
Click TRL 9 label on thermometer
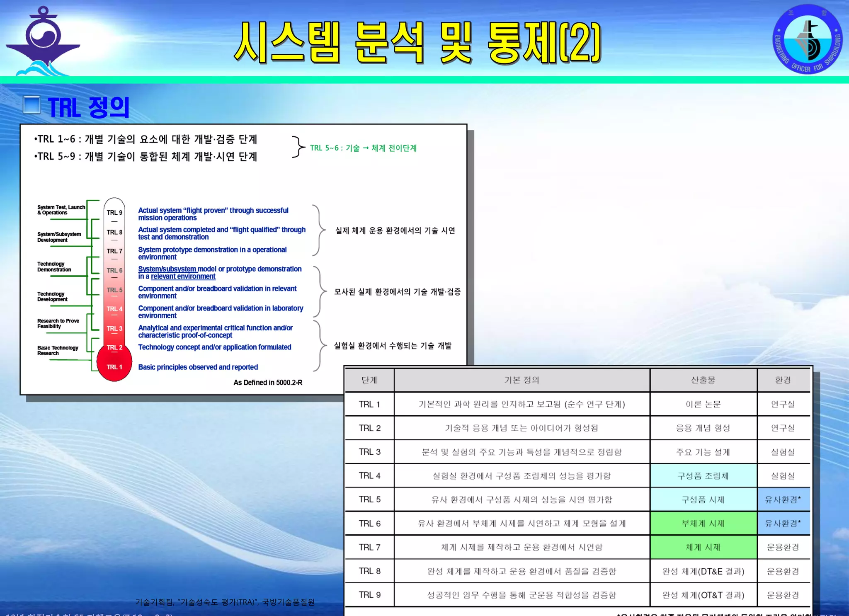pyautogui.click(x=114, y=213)
